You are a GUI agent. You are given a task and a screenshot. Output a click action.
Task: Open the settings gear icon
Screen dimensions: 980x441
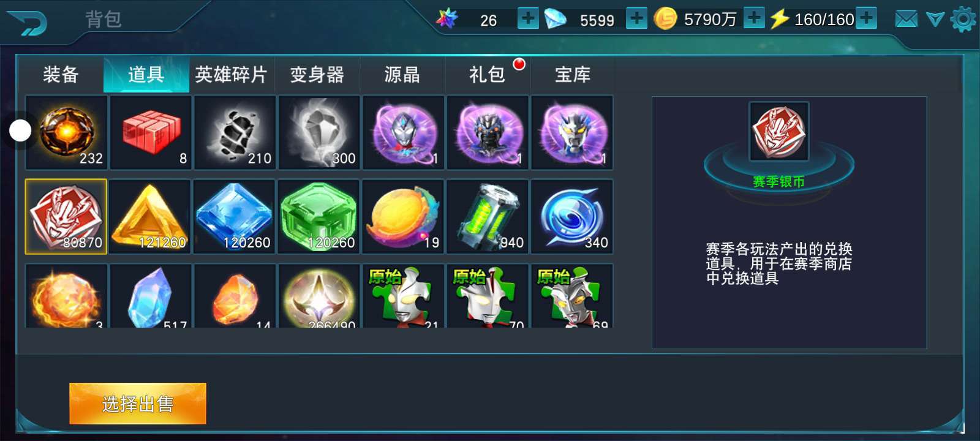(964, 20)
